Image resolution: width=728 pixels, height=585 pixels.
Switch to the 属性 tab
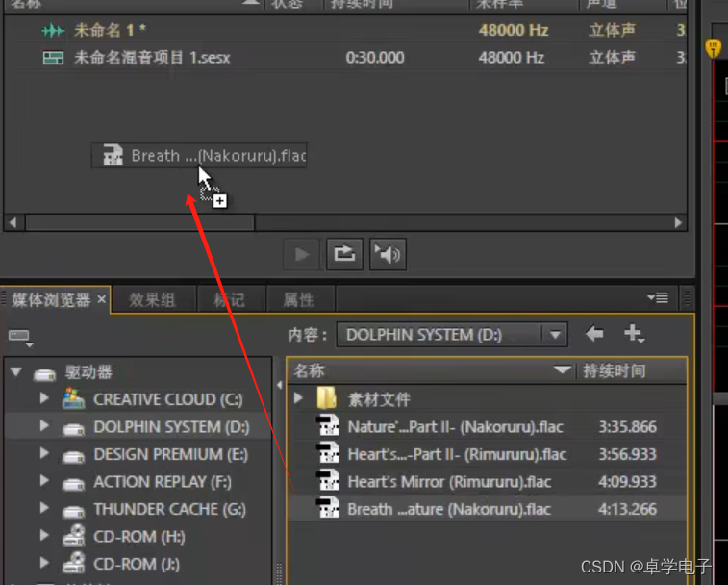(298, 300)
